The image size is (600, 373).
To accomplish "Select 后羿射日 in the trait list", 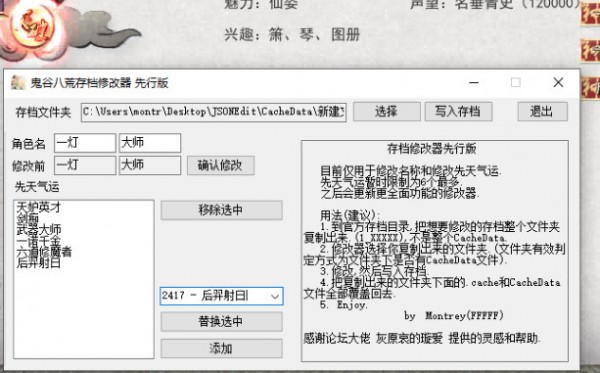I will point(39,263).
